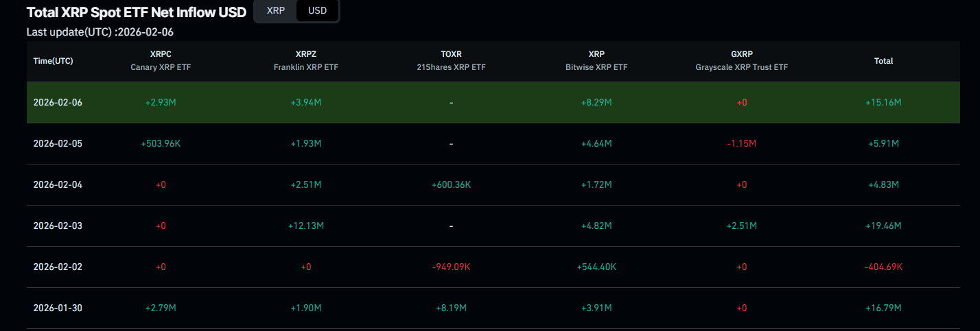Viewport: 980px width, 331px height.
Task: Select the highlighted 2026-02-06 row date
Action: [58, 102]
